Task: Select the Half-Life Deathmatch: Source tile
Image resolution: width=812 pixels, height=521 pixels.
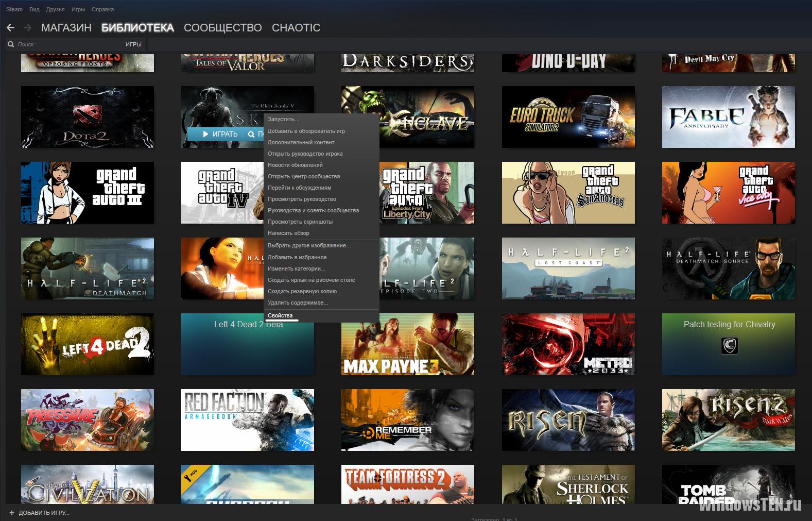Action: pos(729,268)
